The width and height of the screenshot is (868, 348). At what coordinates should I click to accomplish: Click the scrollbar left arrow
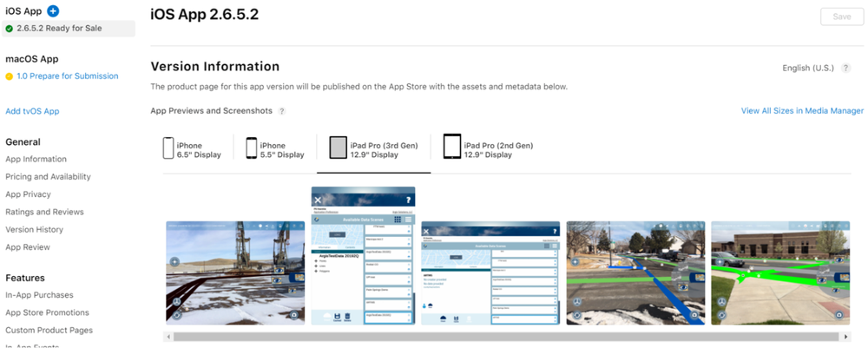[168, 337]
